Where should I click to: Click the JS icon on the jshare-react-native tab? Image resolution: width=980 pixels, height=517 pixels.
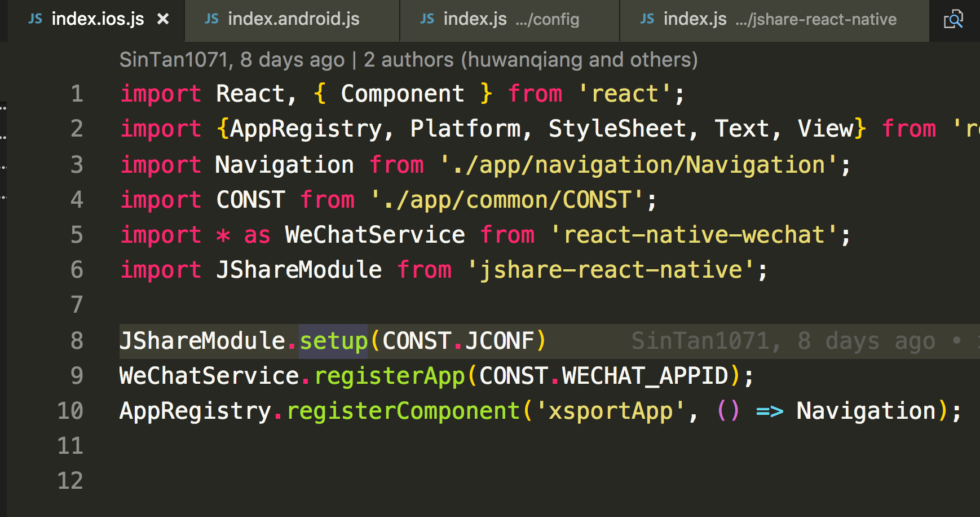646,19
